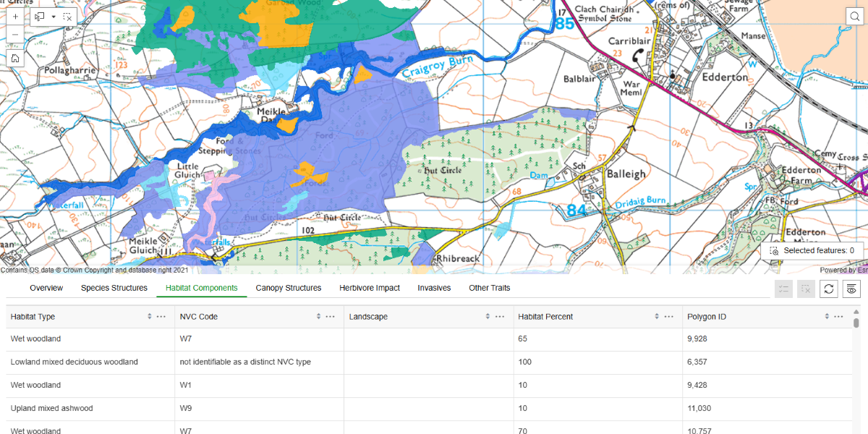Zoom out of the map
Image resolution: width=868 pixels, height=434 pixels.
[x=15, y=34]
